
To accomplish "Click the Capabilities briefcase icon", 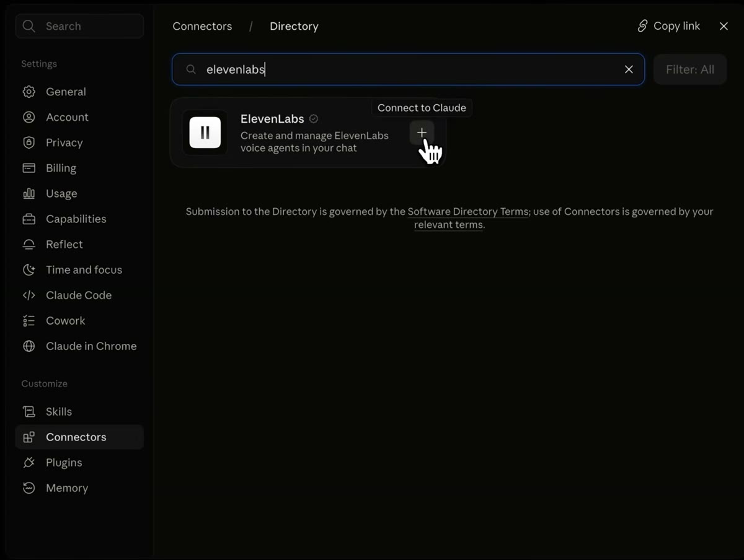I will (x=29, y=219).
